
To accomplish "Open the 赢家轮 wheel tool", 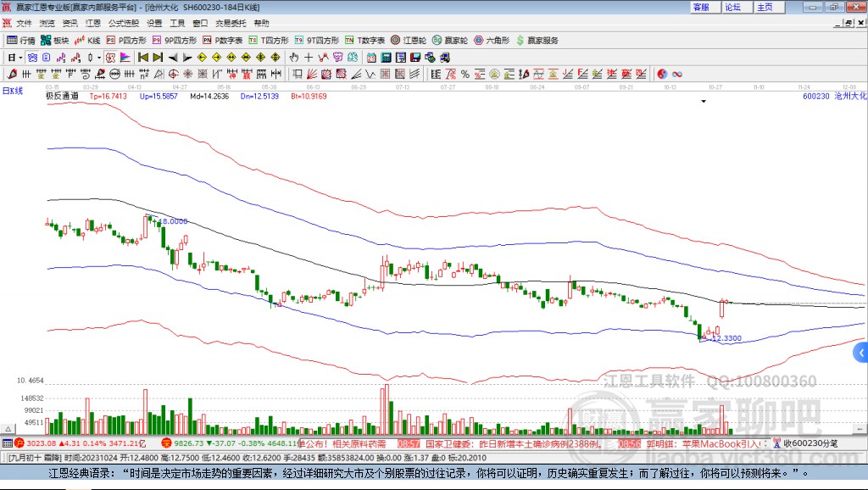I will (x=450, y=41).
